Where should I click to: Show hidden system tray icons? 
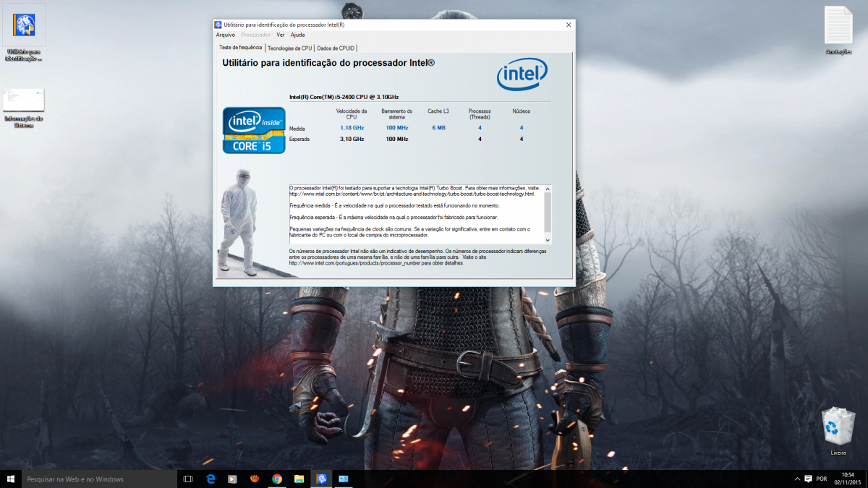point(796,479)
